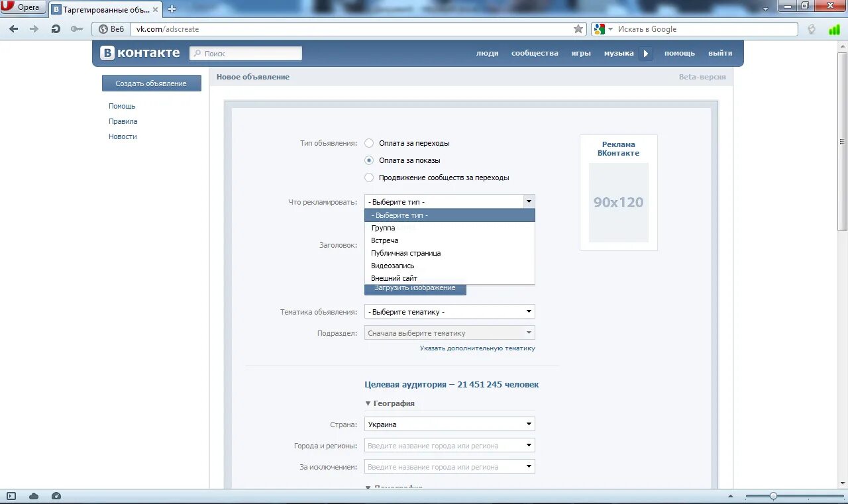Open the Подраздел dropdown
This screenshot has height=504, width=848.
coord(449,333)
